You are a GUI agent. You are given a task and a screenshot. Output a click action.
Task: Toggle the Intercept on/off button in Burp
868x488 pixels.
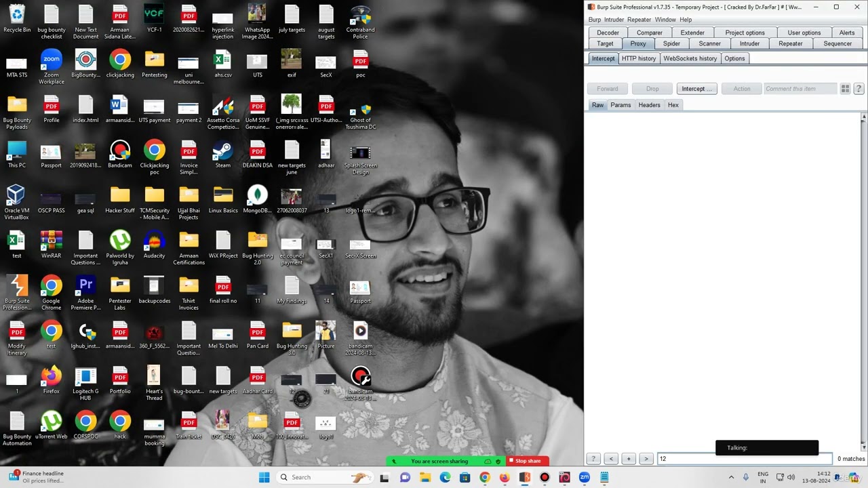click(x=696, y=89)
